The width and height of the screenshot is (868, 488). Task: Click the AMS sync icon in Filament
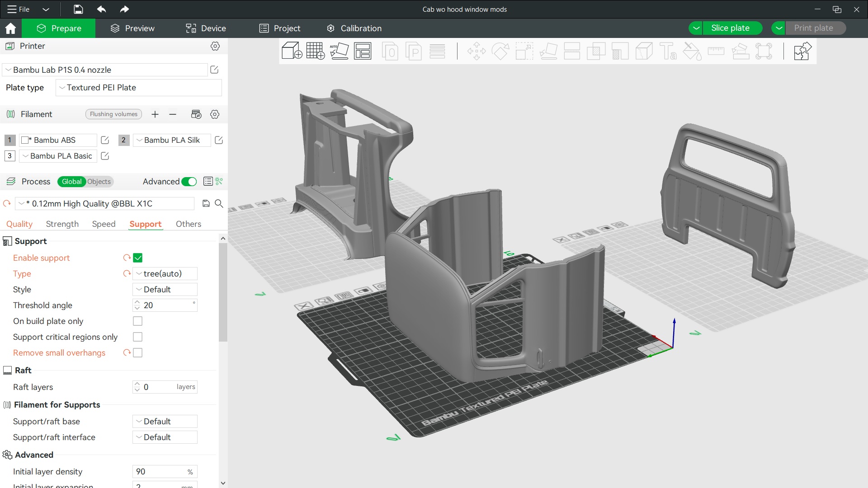click(x=196, y=114)
